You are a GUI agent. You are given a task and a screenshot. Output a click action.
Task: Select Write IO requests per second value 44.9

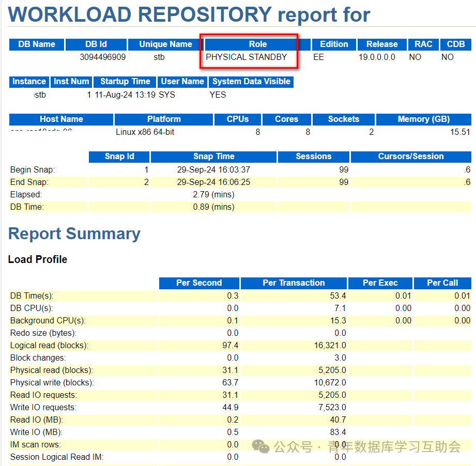tap(230, 408)
